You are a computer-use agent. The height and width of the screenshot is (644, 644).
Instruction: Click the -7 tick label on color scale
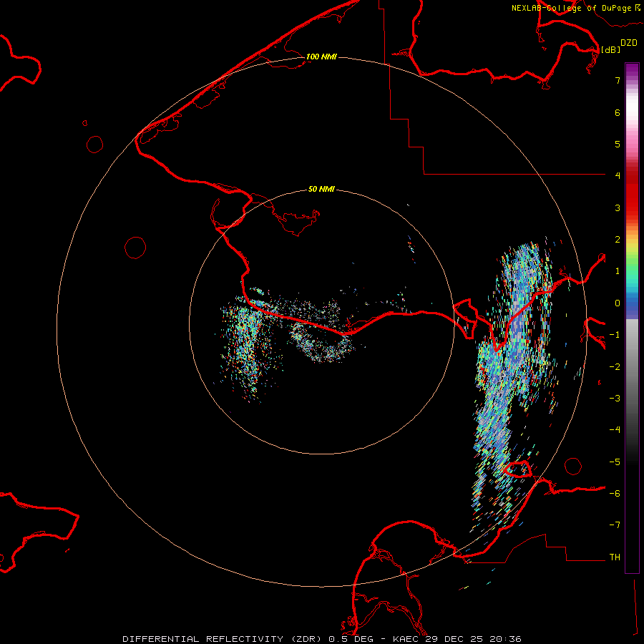point(615,525)
